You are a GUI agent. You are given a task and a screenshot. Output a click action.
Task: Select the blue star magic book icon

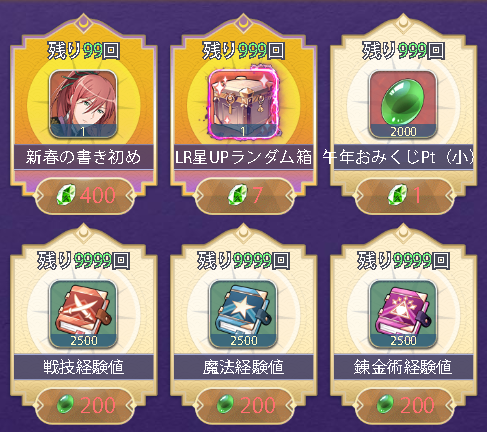click(x=243, y=314)
